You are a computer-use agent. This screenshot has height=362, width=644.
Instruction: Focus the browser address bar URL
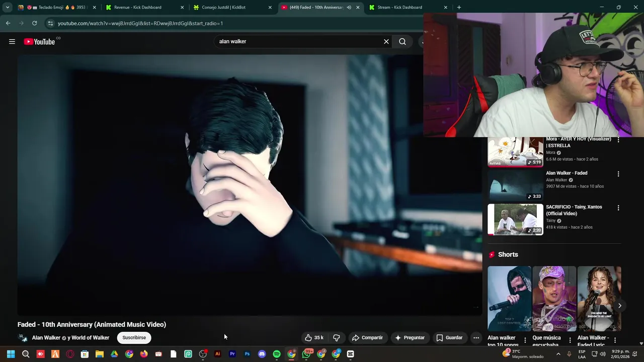(140, 23)
